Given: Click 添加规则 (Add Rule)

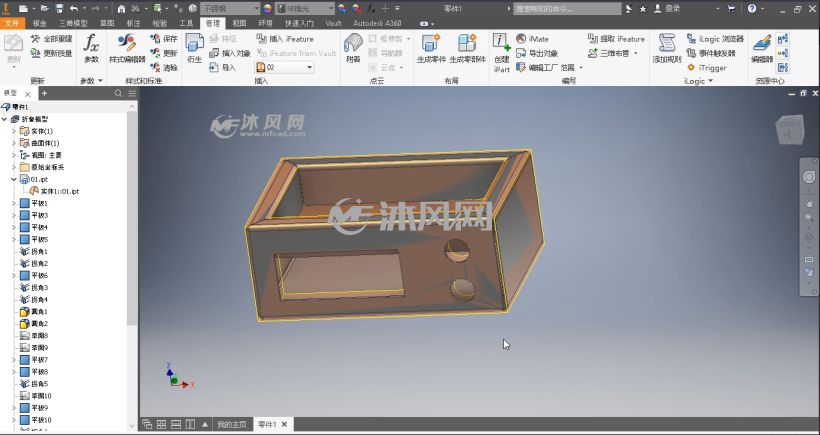Looking at the screenshot, I should (667, 48).
